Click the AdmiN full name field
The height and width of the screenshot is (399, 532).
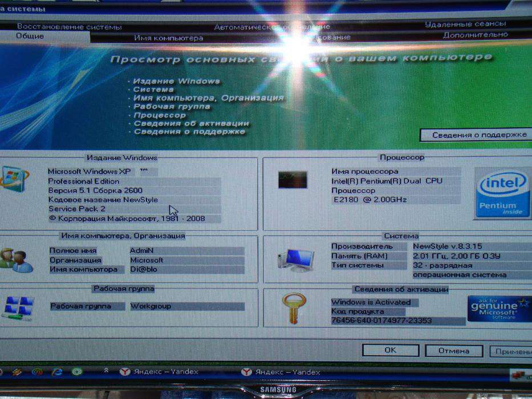(186, 251)
